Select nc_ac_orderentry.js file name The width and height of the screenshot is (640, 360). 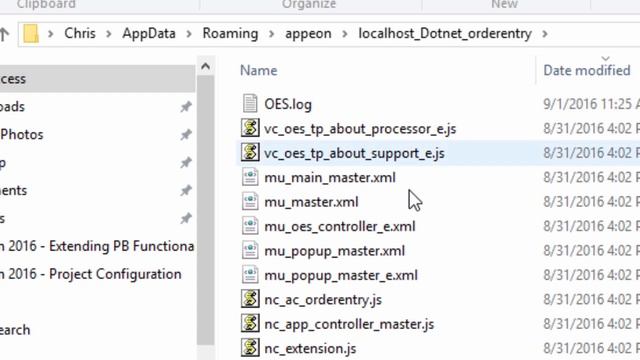point(323,300)
